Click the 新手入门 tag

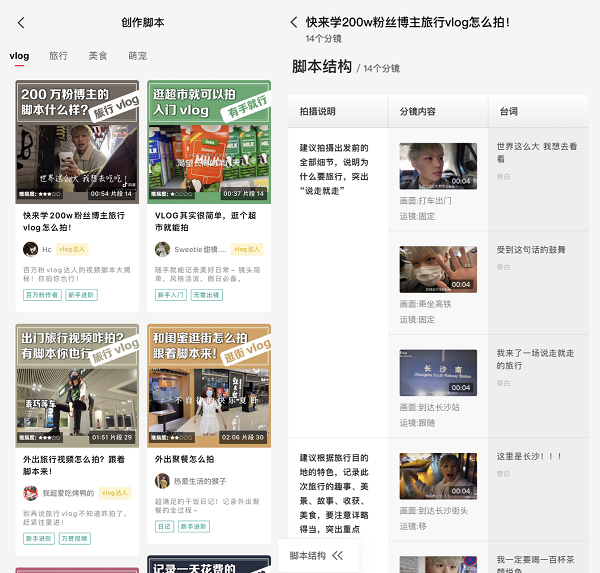point(171,295)
